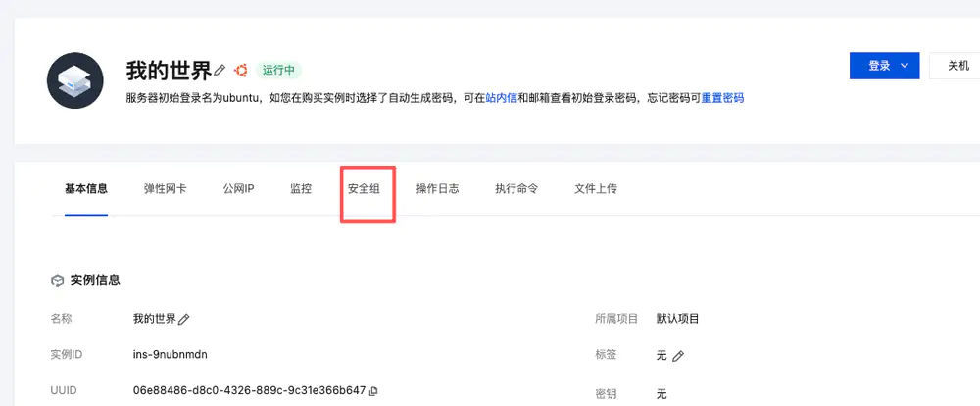Expand the 登录 button dropdown arrow
Screen dimensions: 980x406
(x=904, y=66)
